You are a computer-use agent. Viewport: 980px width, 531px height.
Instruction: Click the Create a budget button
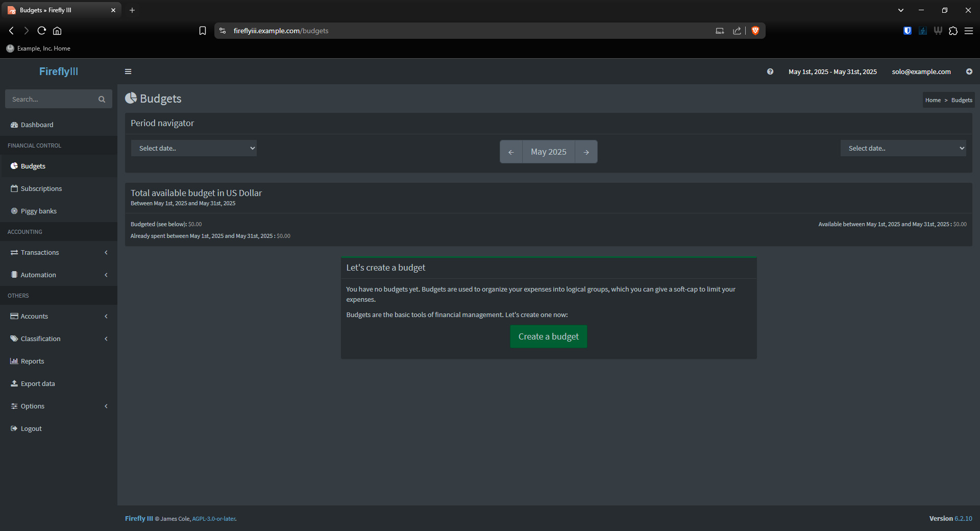tap(548, 336)
